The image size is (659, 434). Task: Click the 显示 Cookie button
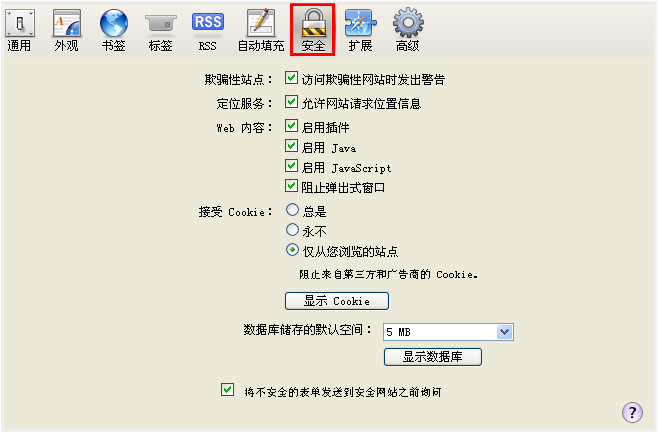337,301
